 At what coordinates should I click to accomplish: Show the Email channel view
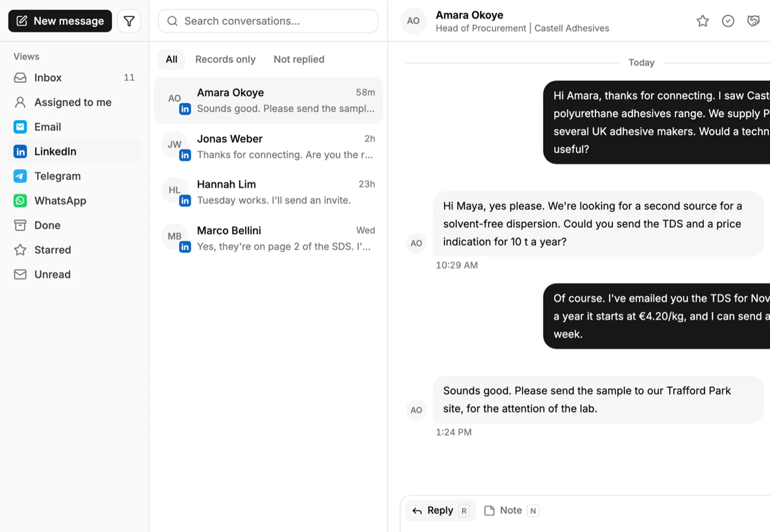(x=75, y=127)
